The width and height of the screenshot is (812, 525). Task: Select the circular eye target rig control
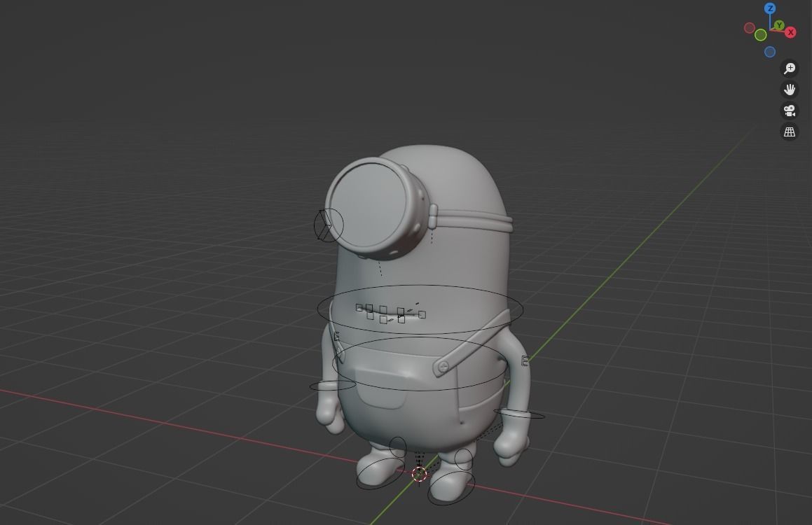[x=329, y=225]
